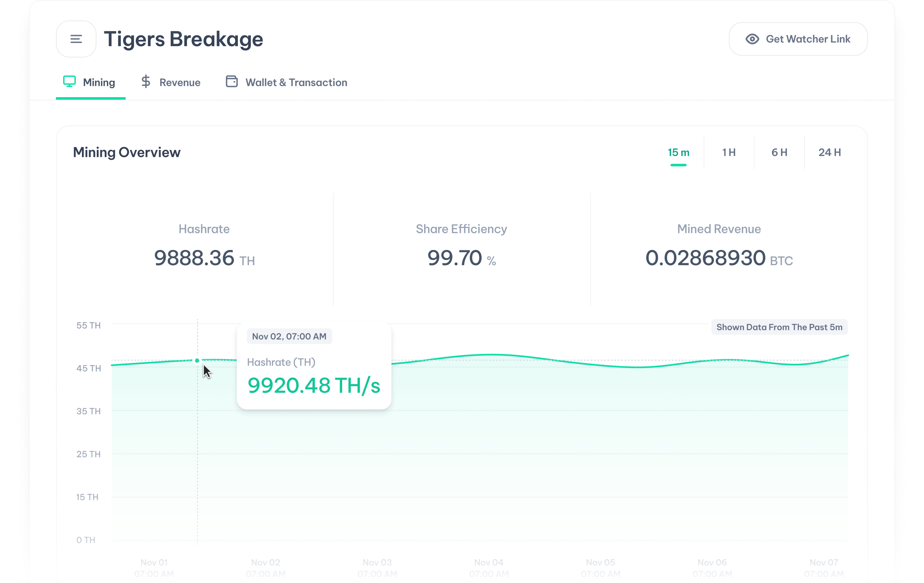Viewport: 924px width, 583px height.
Task: Switch to the Revenue tab
Action: coord(171,82)
